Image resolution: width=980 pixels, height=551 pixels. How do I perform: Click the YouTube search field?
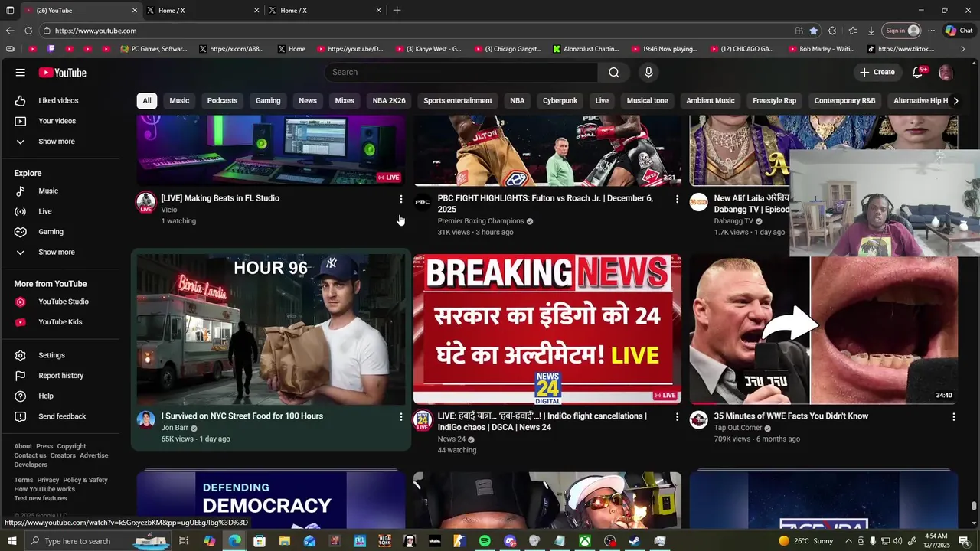(x=461, y=72)
